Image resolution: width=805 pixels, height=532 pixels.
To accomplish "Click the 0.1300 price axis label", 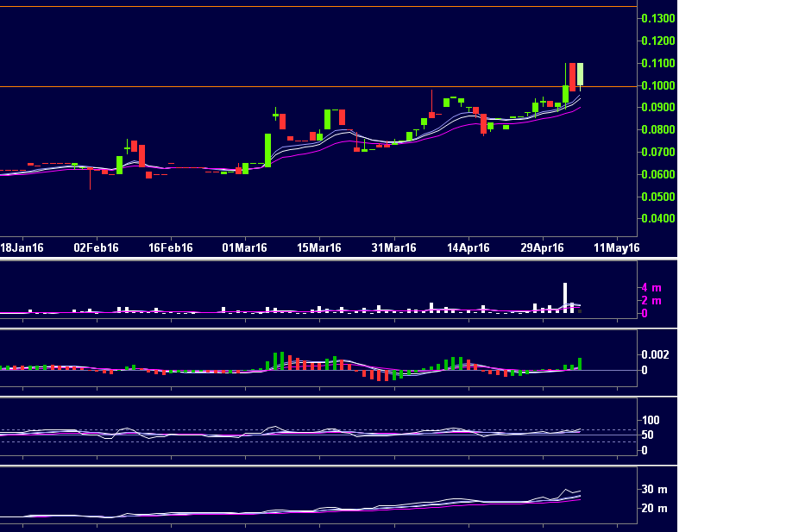I will 658,18.
